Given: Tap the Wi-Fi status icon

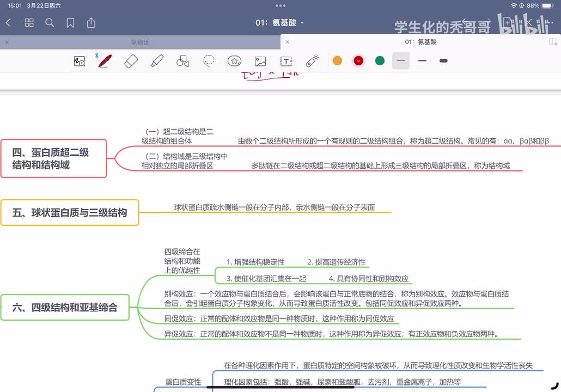Looking at the screenshot, I should coord(514,5).
